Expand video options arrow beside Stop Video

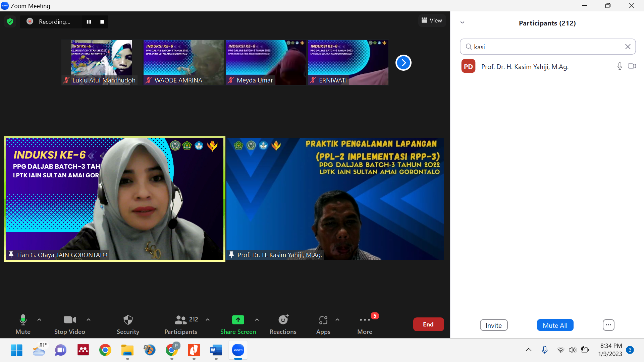[89, 320]
